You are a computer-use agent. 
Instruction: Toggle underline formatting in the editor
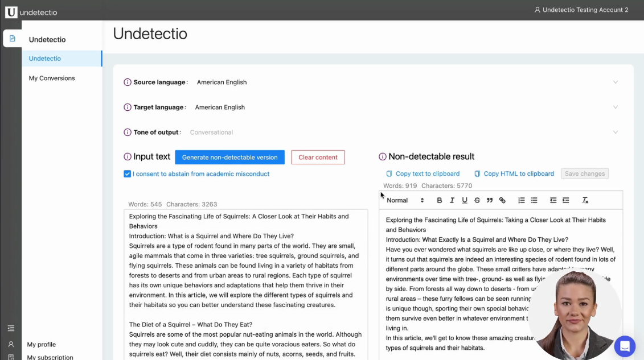465,200
